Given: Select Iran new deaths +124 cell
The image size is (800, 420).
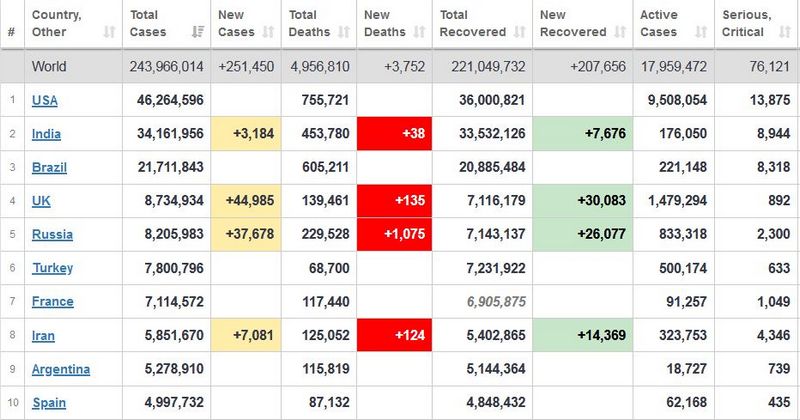Looking at the screenshot, I should [394, 335].
